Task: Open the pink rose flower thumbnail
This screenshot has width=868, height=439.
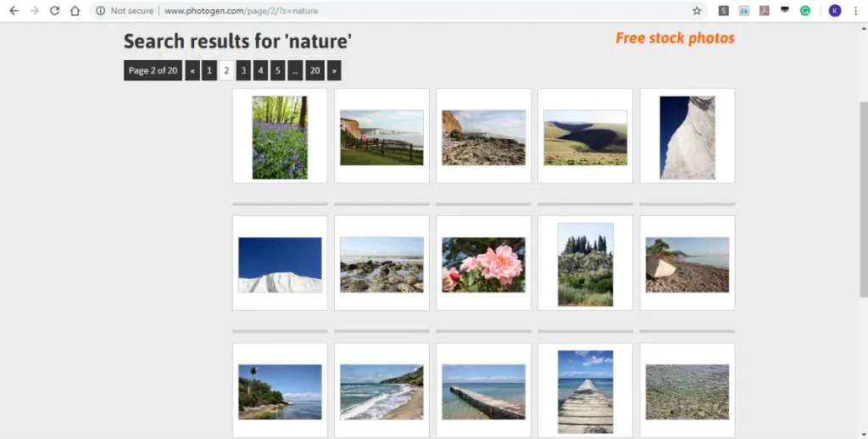Action: pyautogui.click(x=483, y=264)
